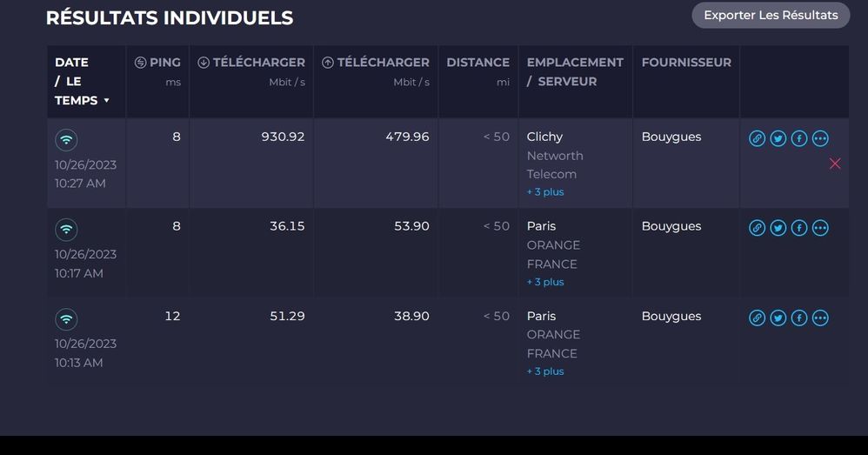Image resolution: width=868 pixels, height=455 pixels.
Task: Click the Wi-Fi icon of the 10:13 AM result
Action: [x=66, y=318]
